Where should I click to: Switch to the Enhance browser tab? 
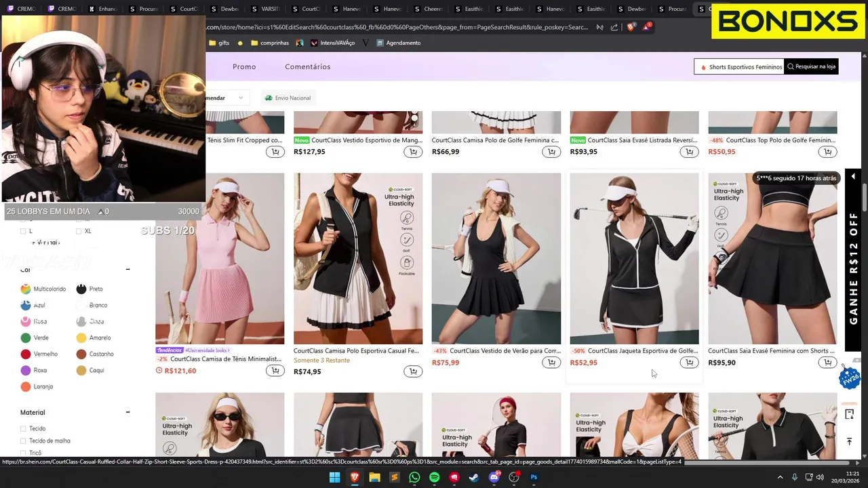[104, 9]
